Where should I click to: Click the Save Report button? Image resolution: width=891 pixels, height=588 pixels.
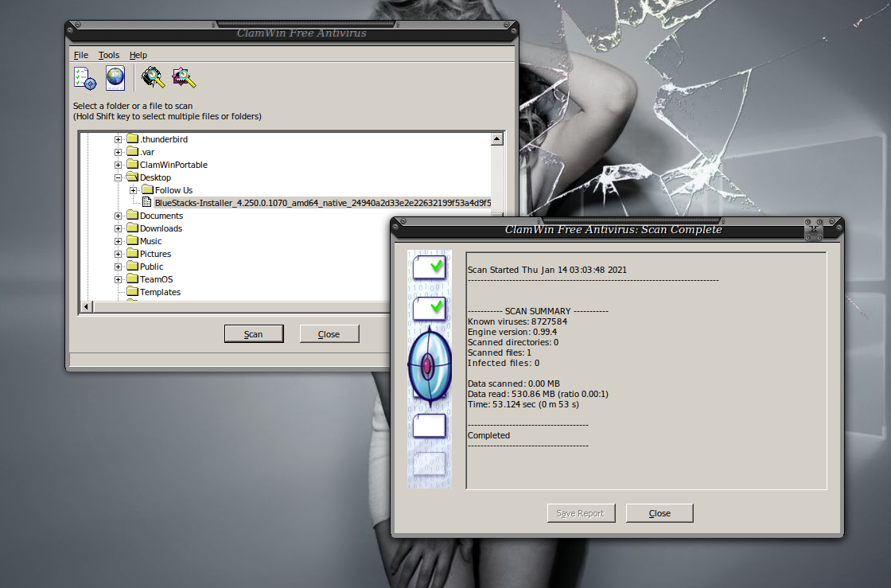click(581, 513)
